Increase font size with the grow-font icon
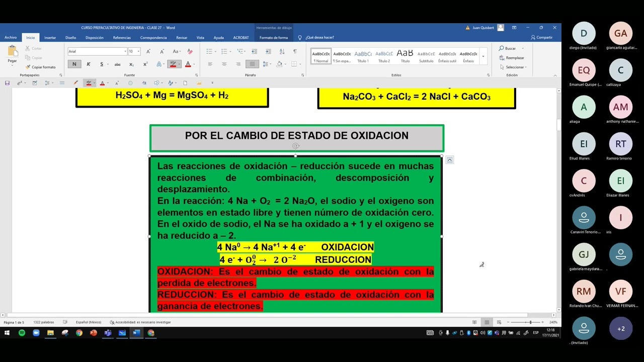The height and width of the screenshot is (362, 644). tap(148, 51)
